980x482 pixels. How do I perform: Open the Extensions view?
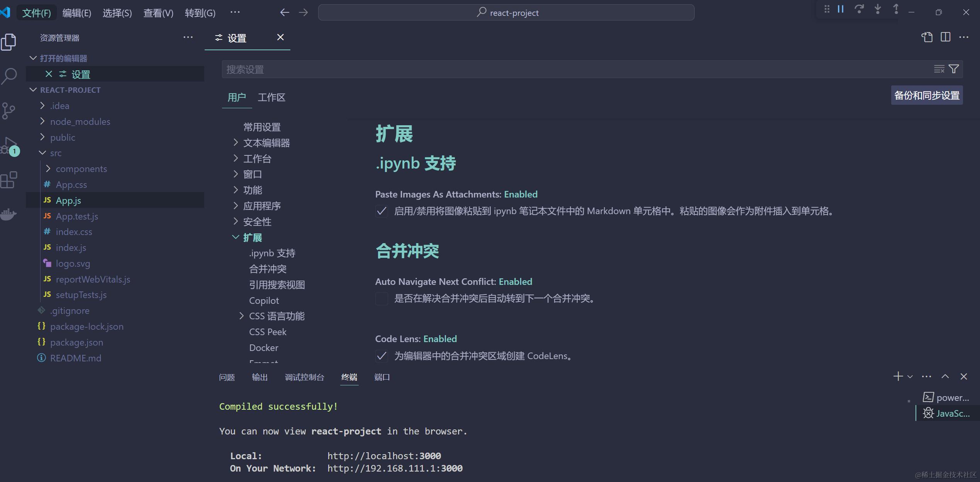tap(9, 180)
